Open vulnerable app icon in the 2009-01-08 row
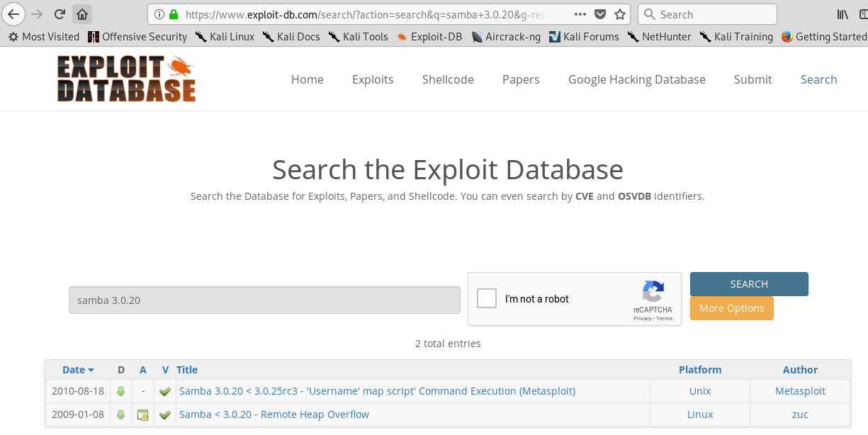 pyautogui.click(x=143, y=414)
